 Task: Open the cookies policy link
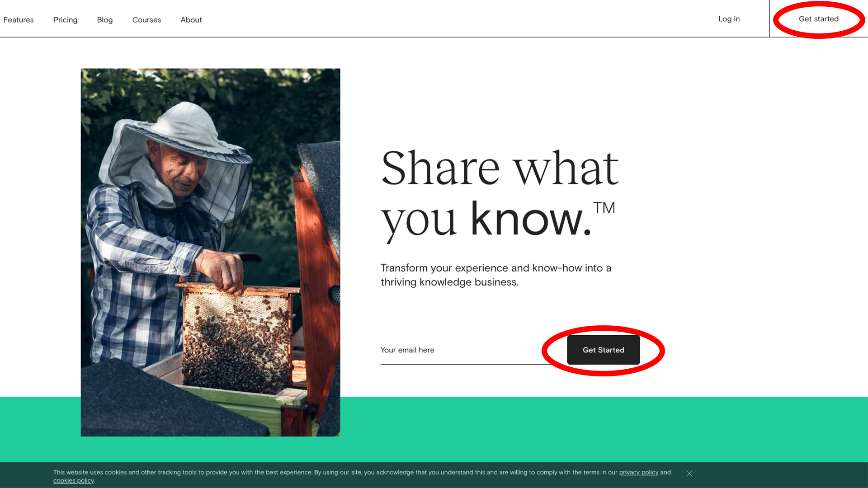74,481
